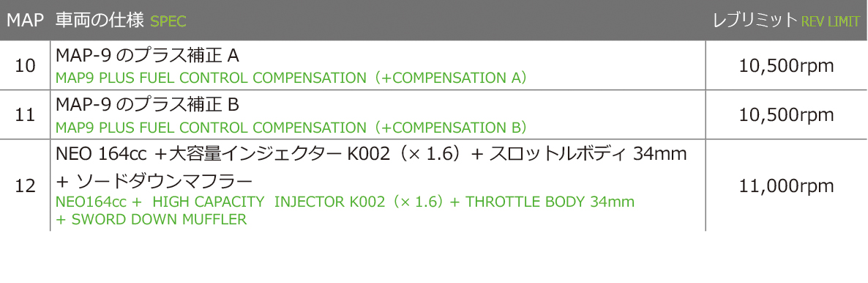Screen dimensions: 868x283
Task: Click the green NEO164cc HIGH CAPACITY INJECTOR line
Action: [x=345, y=202]
